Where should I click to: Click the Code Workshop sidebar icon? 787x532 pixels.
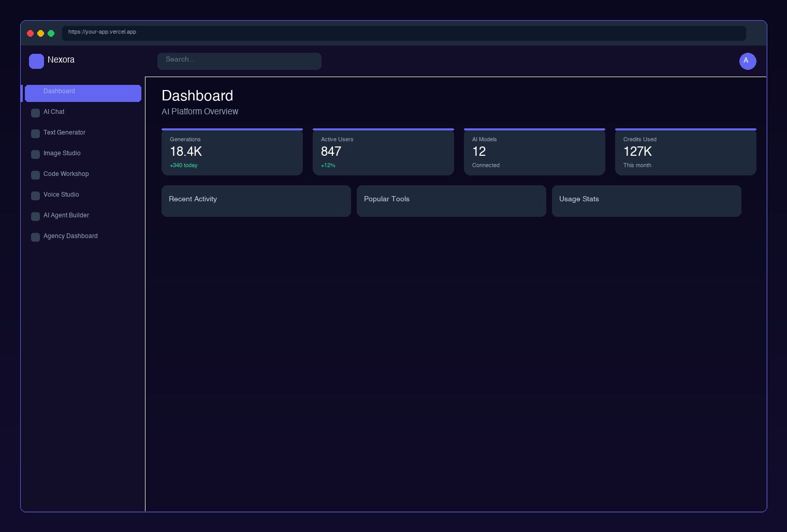click(35, 175)
